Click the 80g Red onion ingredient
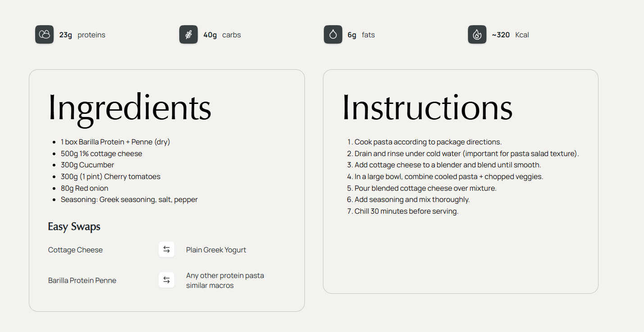The width and height of the screenshot is (644, 332). click(85, 188)
